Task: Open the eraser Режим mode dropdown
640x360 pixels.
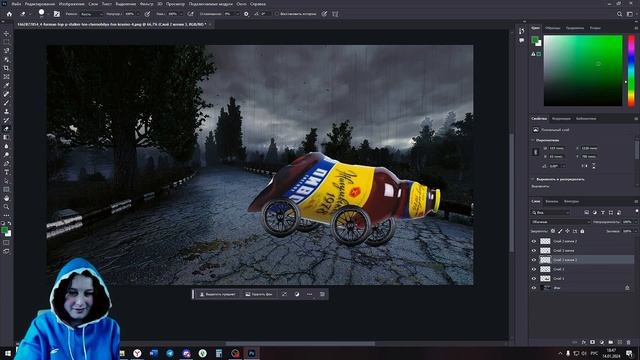Action: click(91, 14)
